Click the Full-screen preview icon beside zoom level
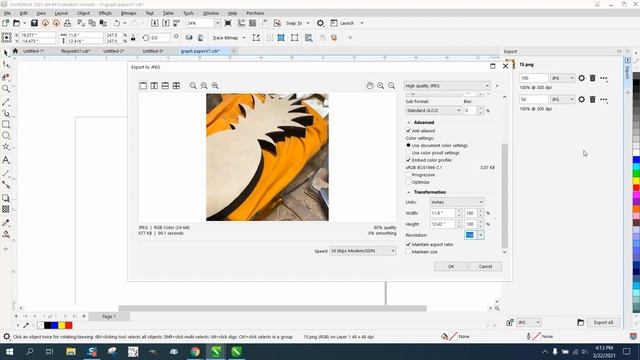Viewport: 640px width, 360px height. [228, 23]
